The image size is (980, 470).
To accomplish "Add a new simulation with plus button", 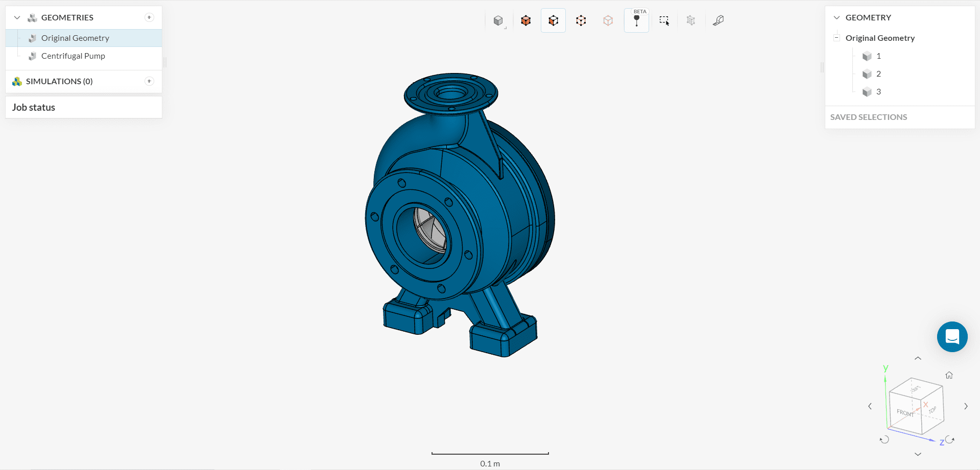I will point(149,81).
